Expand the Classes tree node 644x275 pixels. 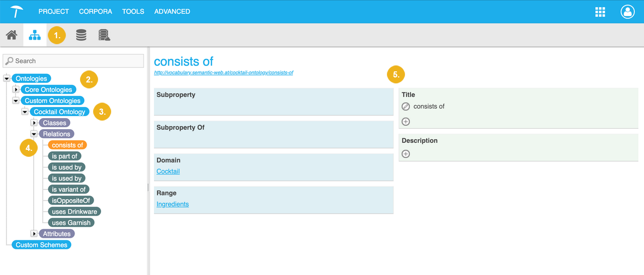34,123
